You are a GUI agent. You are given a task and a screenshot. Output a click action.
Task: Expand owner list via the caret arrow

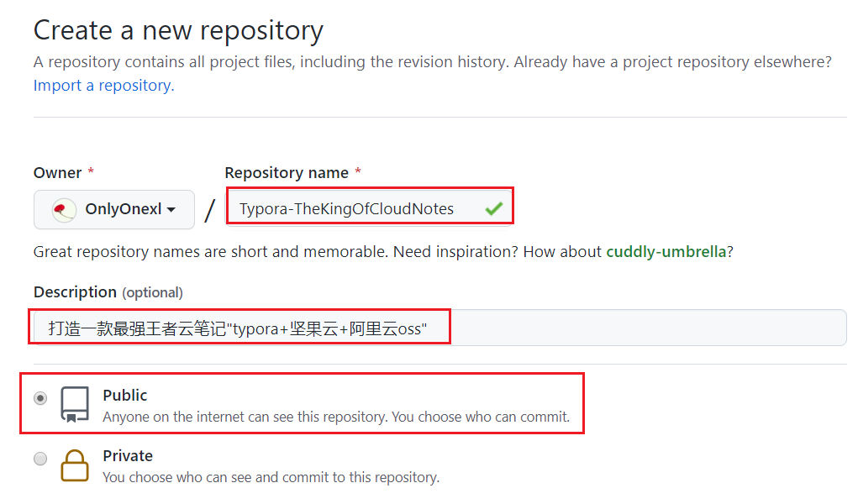coord(171,210)
